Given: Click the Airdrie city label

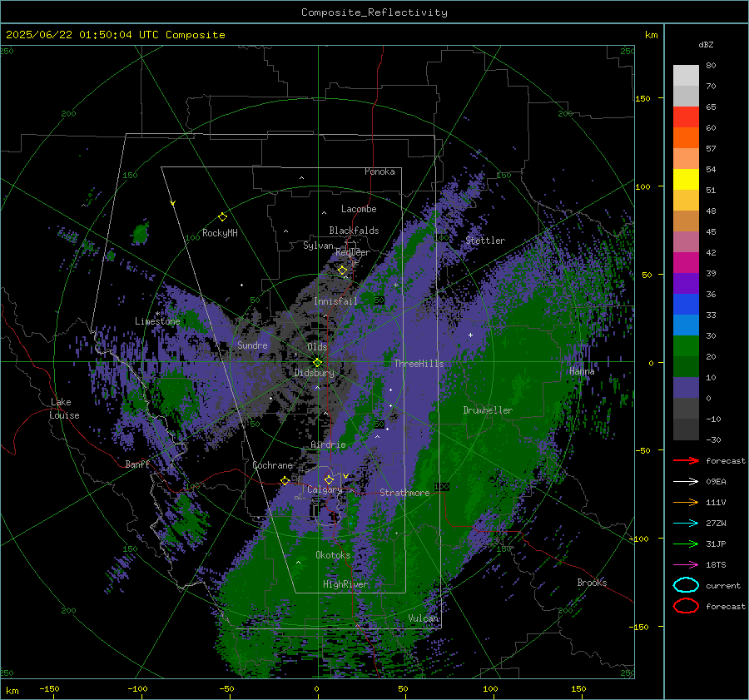Looking at the screenshot, I should point(328,444).
